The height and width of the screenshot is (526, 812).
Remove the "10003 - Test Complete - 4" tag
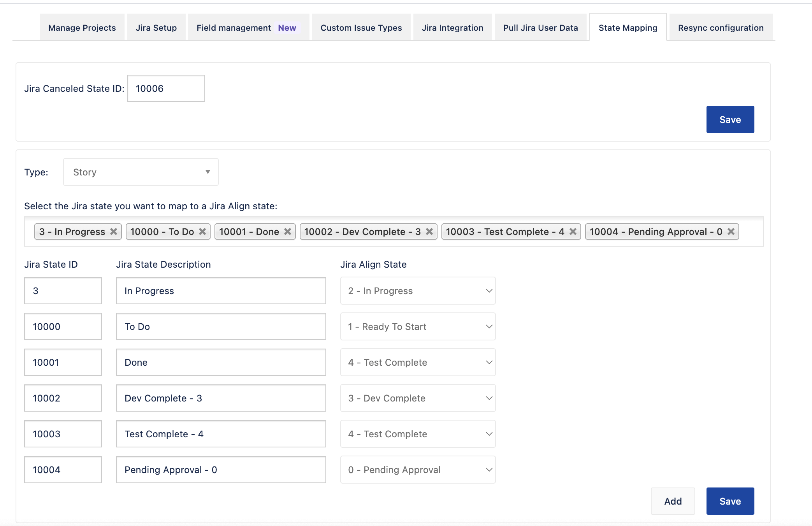573,231
